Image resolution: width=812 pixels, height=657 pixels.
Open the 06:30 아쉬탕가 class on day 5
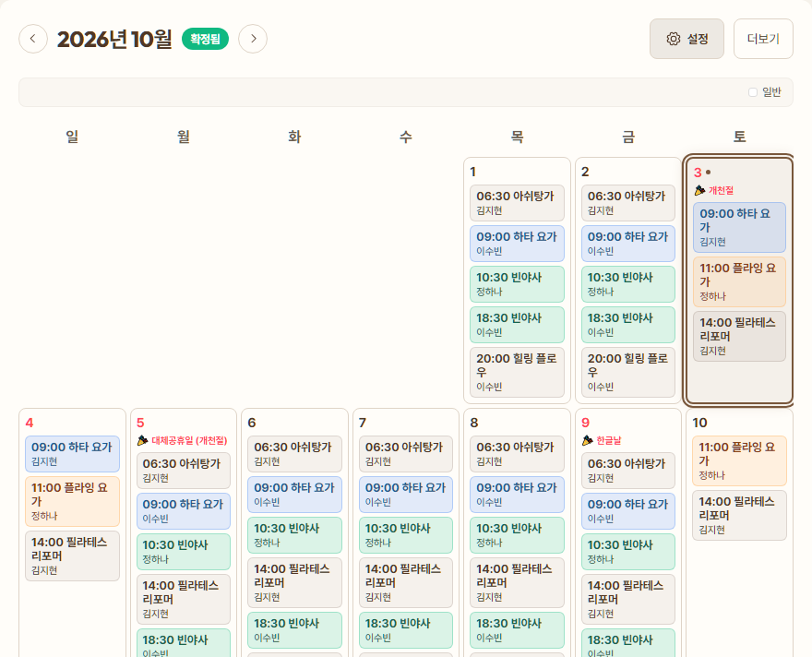coord(184,471)
